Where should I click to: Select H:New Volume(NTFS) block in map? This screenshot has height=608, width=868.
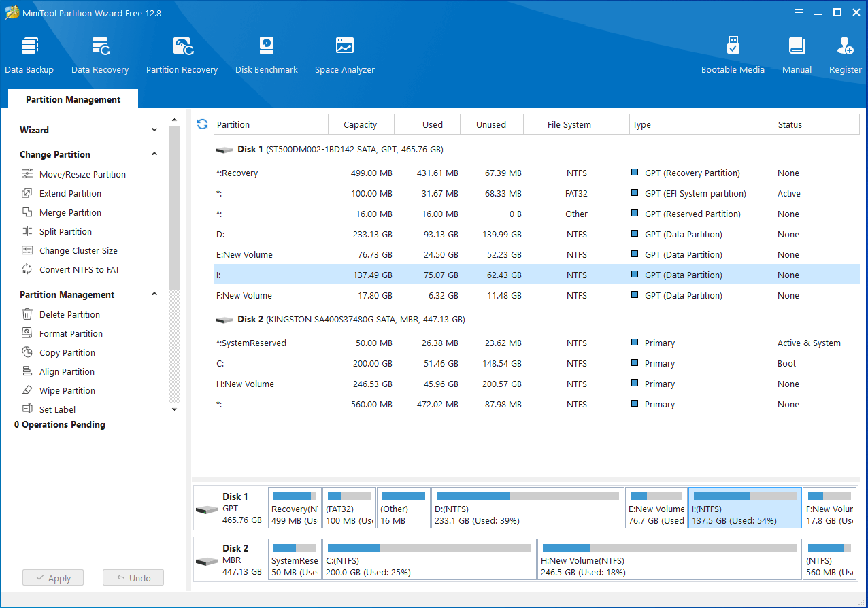pyautogui.click(x=669, y=559)
